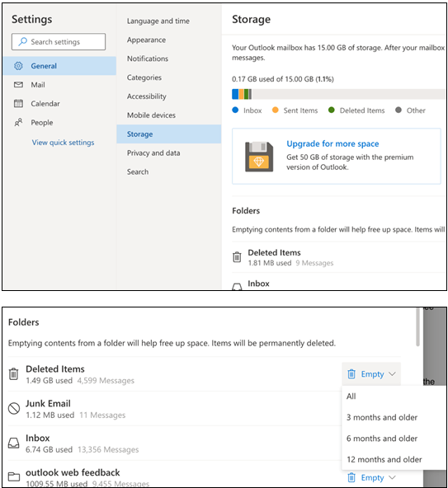Viewport: 448px width, 488px height.
Task: Select the General settings category
Action: pos(59,66)
